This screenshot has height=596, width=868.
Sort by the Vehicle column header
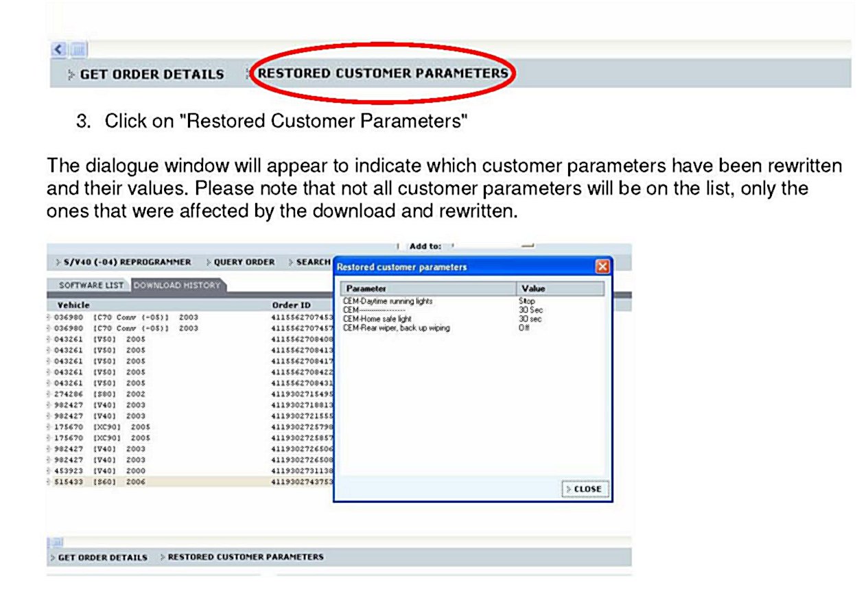tap(73, 305)
